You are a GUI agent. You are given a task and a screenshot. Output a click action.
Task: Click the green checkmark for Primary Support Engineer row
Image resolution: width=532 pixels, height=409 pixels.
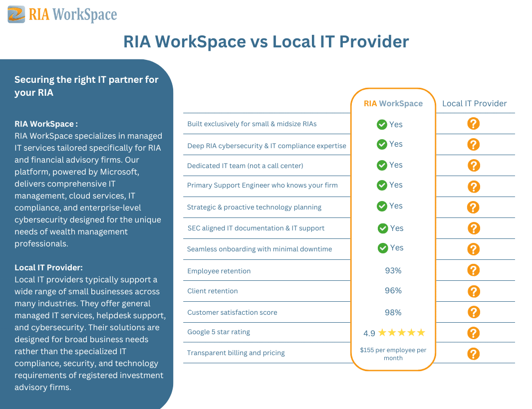click(382, 185)
